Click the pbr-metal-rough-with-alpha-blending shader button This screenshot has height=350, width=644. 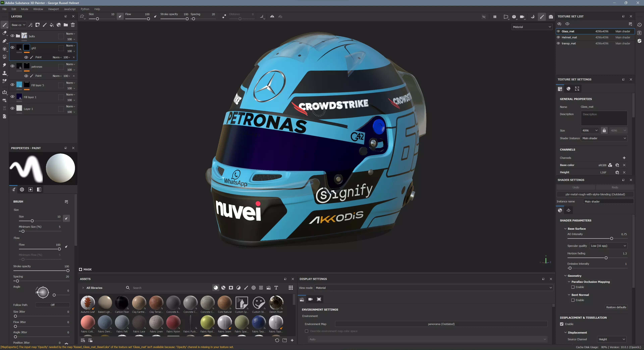pyautogui.click(x=595, y=194)
